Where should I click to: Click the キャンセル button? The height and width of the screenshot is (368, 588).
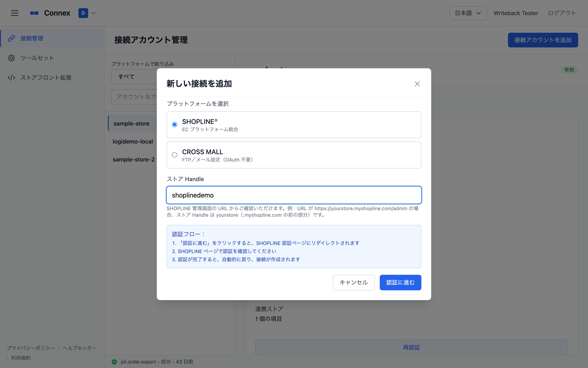[354, 282]
